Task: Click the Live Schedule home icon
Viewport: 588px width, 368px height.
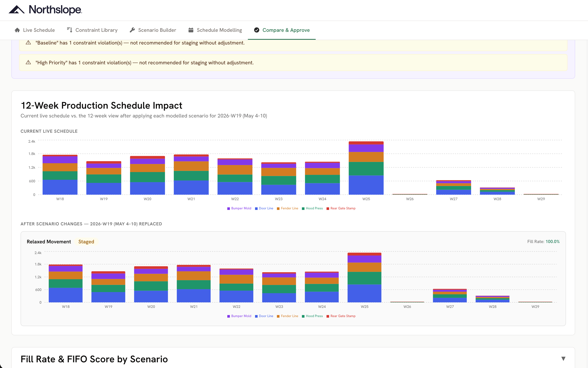Action: [17, 30]
